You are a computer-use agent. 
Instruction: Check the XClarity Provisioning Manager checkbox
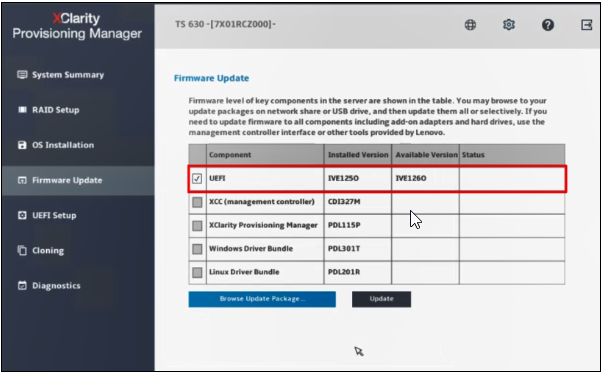pyautogui.click(x=197, y=225)
